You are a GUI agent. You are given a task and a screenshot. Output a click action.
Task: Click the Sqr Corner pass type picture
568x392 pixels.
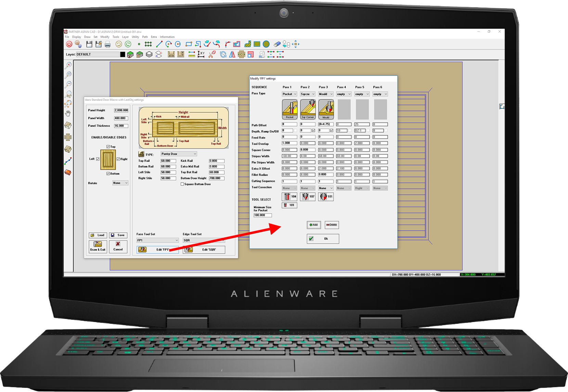click(x=308, y=109)
